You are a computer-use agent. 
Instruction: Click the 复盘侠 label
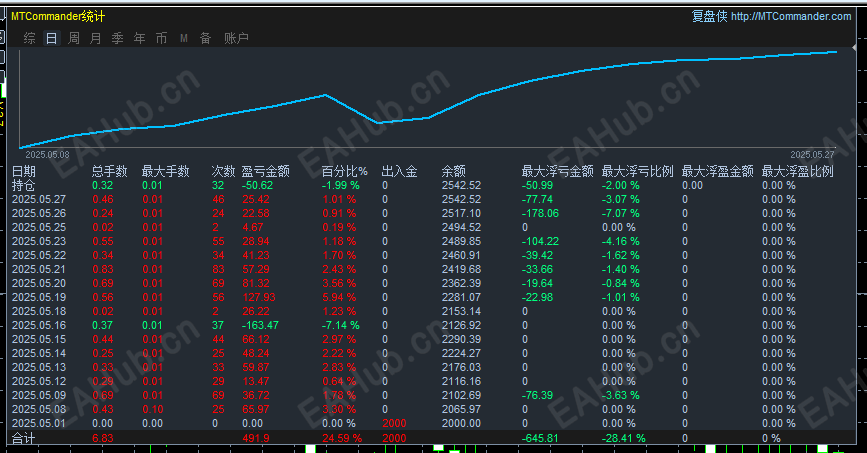(x=709, y=17)
